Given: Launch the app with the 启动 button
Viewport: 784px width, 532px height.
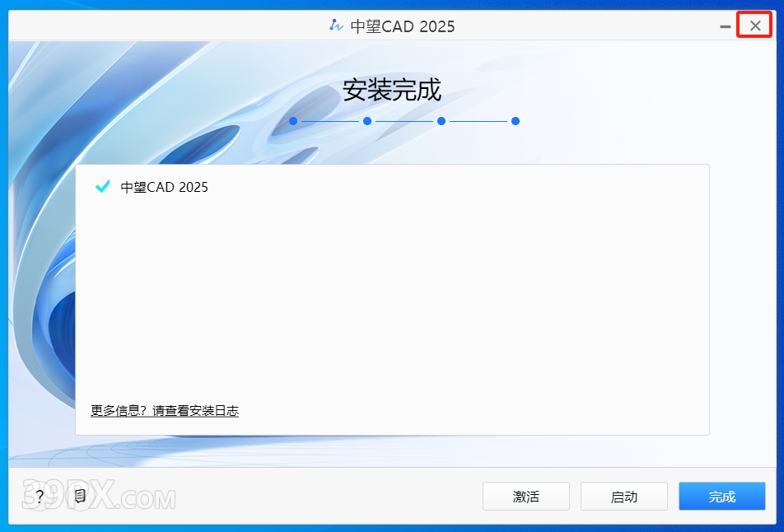Looking at the screenshot, I should click(624, 497).
